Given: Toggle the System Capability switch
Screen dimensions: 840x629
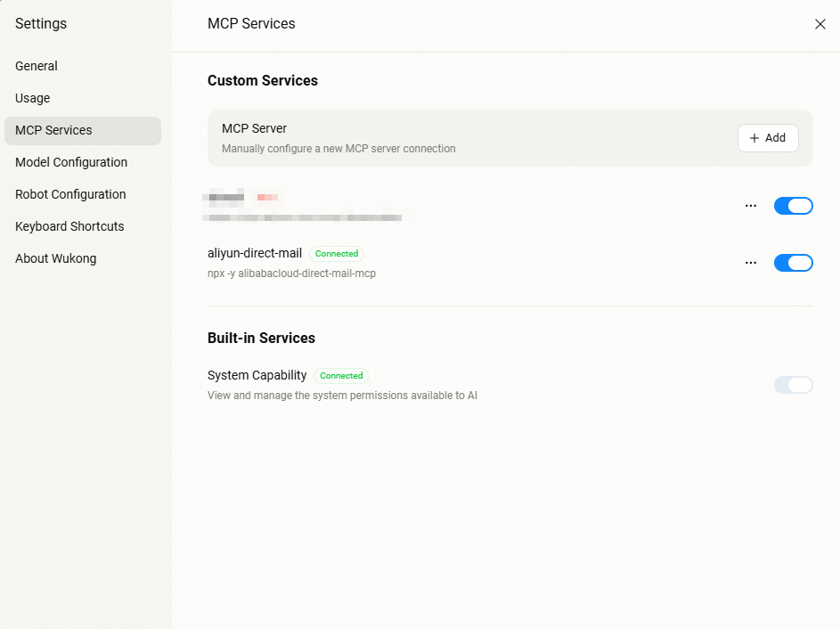Looking at the screenshot, I should point(793,385).
